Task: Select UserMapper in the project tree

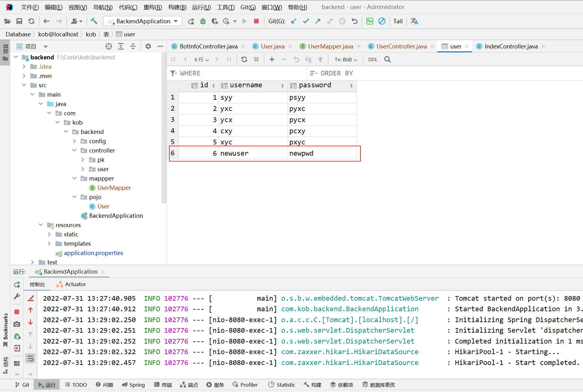Action: point(114,188)
